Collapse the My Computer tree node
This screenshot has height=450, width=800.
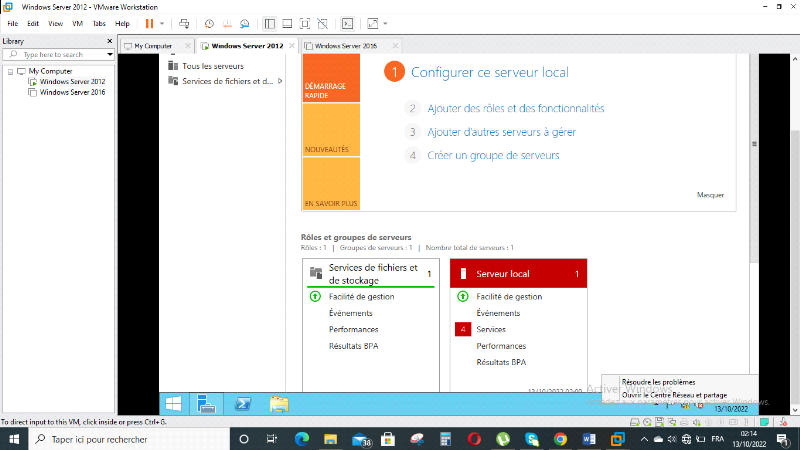pos(9,71)
